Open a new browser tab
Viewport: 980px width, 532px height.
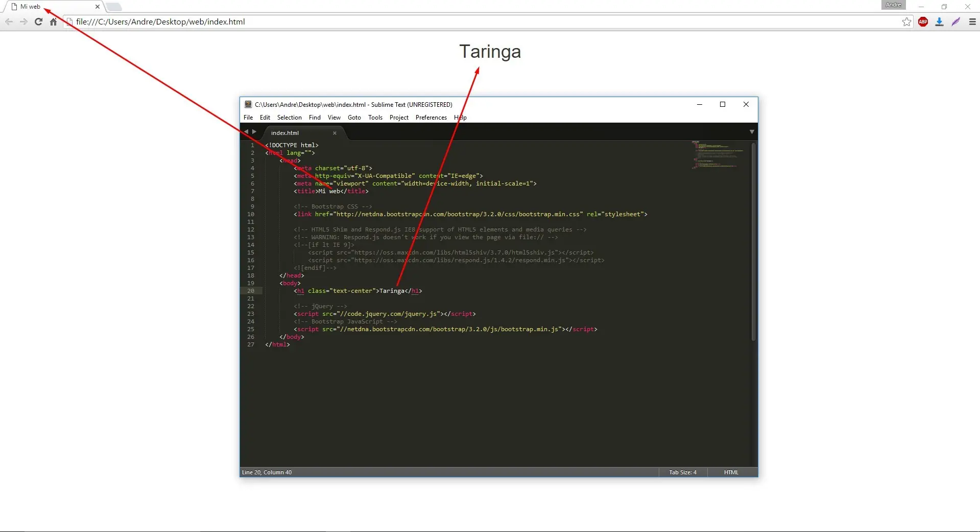pyautogui.click(x=114, y=7)
